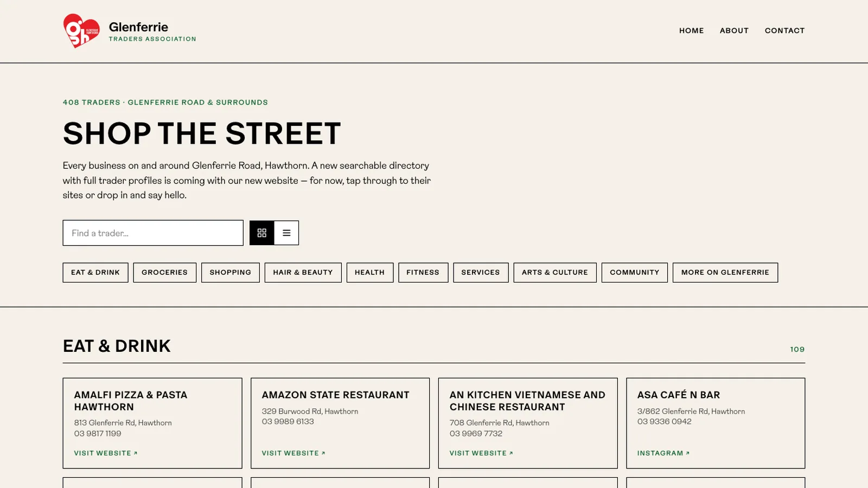Filter by Services category
The height and width of the screenshot is (488, 868).
click(481, 272)
